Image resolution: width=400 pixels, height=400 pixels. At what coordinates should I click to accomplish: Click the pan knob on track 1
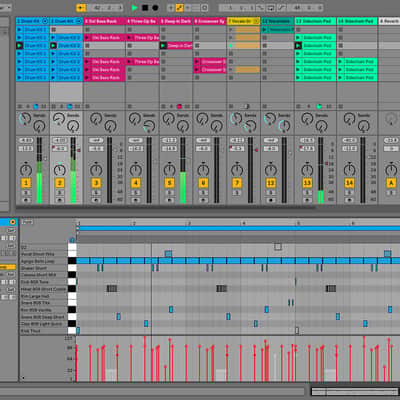[26, 170]
